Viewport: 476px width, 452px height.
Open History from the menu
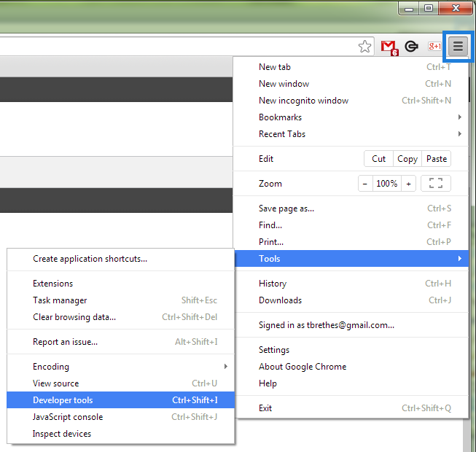coord(351,283)
